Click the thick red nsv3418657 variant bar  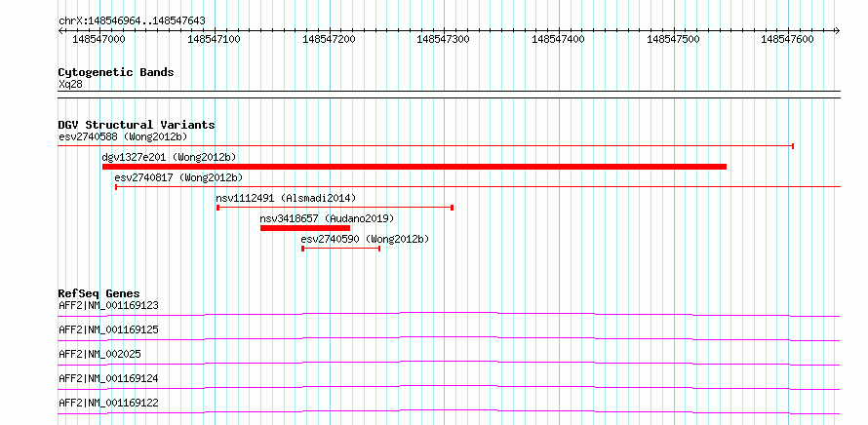point(305,228)
